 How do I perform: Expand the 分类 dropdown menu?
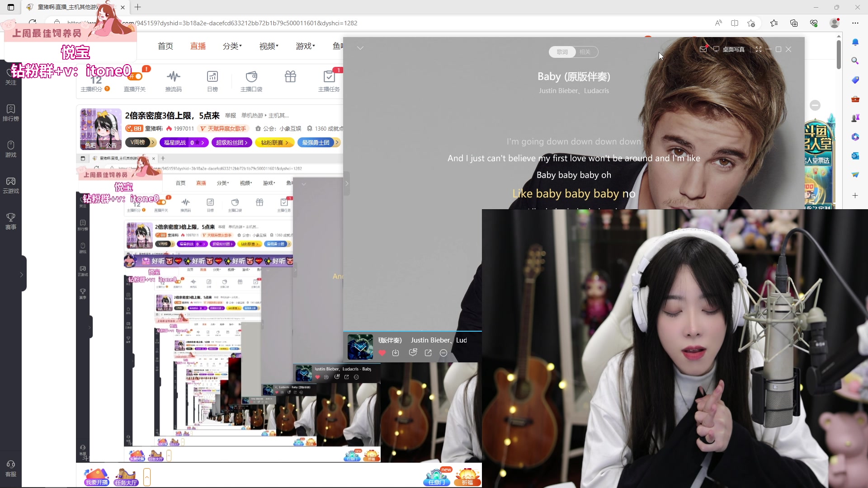(232, 46)
